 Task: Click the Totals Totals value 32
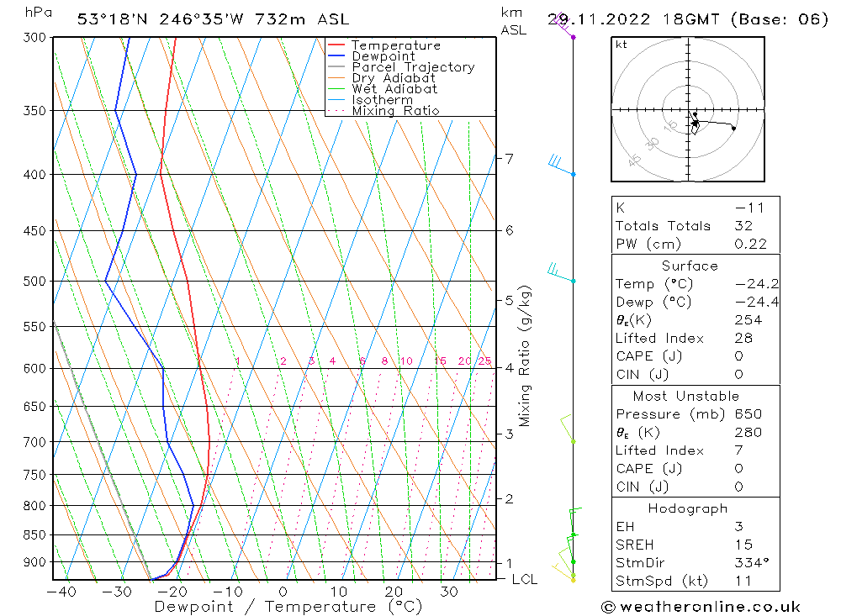click(743, 226)
